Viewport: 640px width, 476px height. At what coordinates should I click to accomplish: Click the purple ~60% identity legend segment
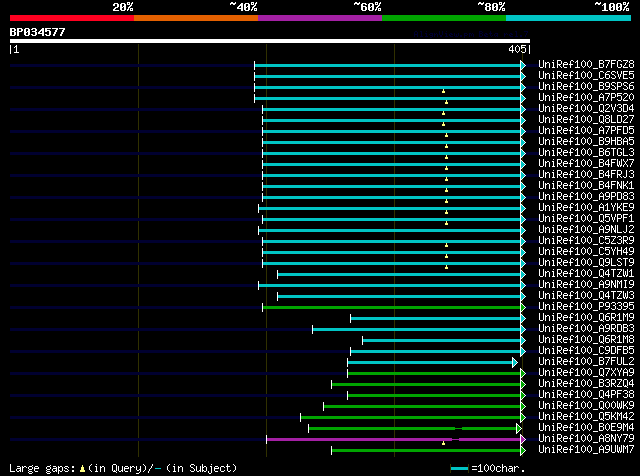click(320, 18)
